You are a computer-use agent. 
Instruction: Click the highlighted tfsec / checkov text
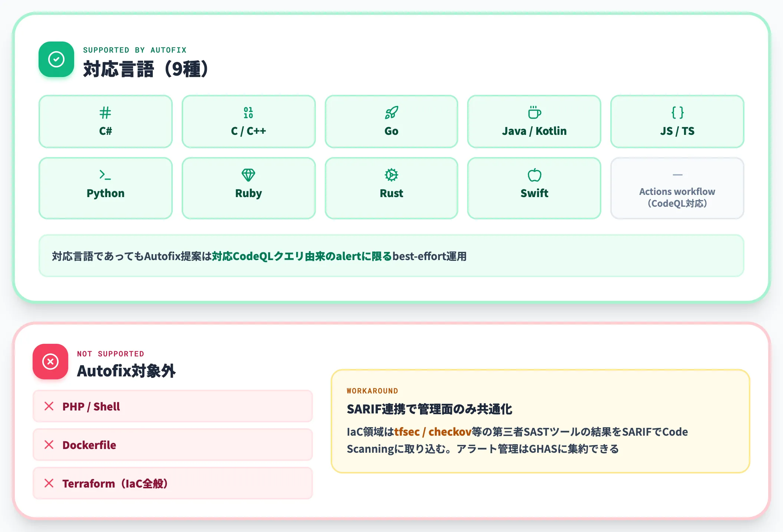[x=433, y=432]
